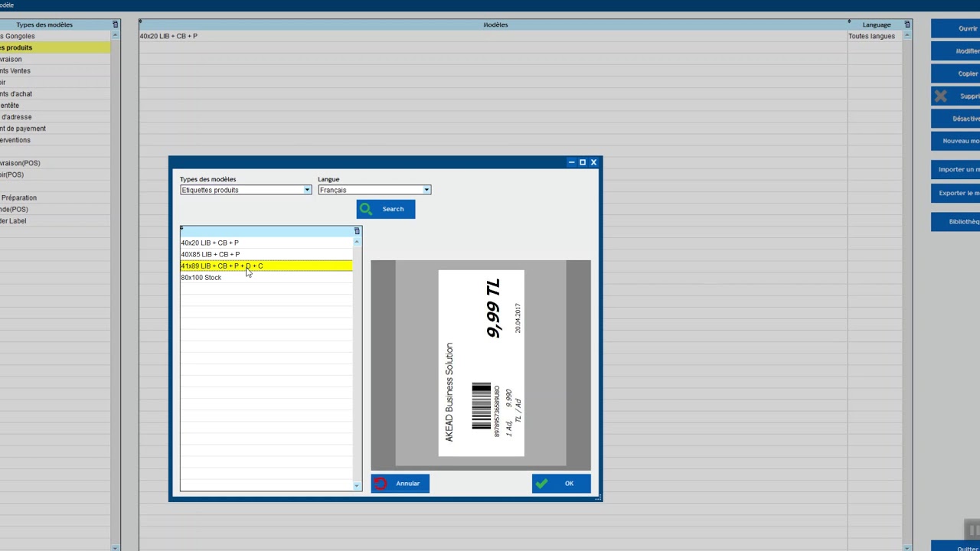Click the Types des modèles column header in main window

pos(44,24)
